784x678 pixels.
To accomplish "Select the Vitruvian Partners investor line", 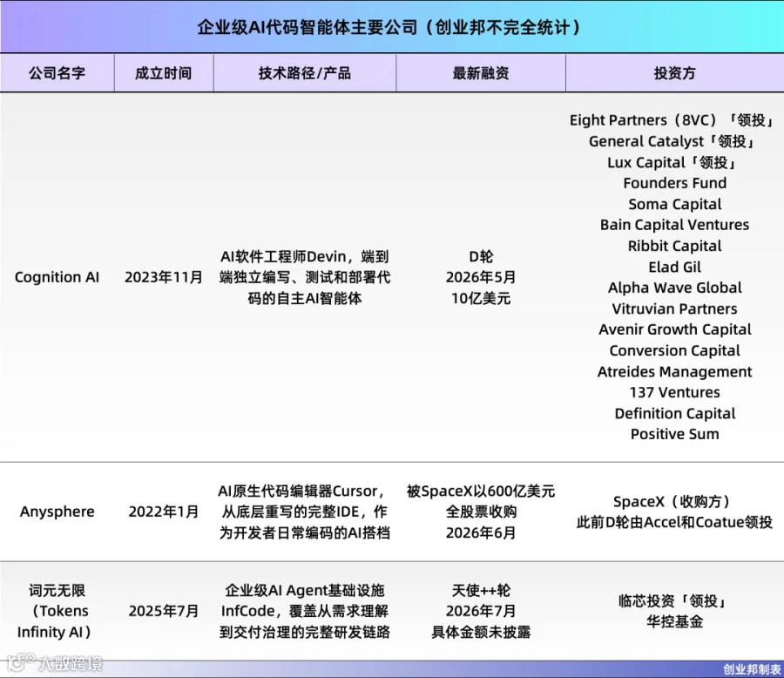I will tap(674, 308).
